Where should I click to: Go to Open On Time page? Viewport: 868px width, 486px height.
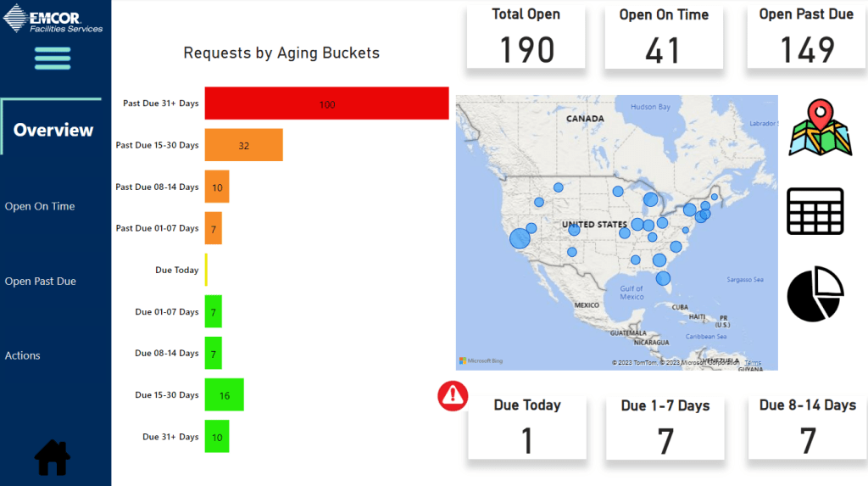pyautogui.click(x=40, y=206)
